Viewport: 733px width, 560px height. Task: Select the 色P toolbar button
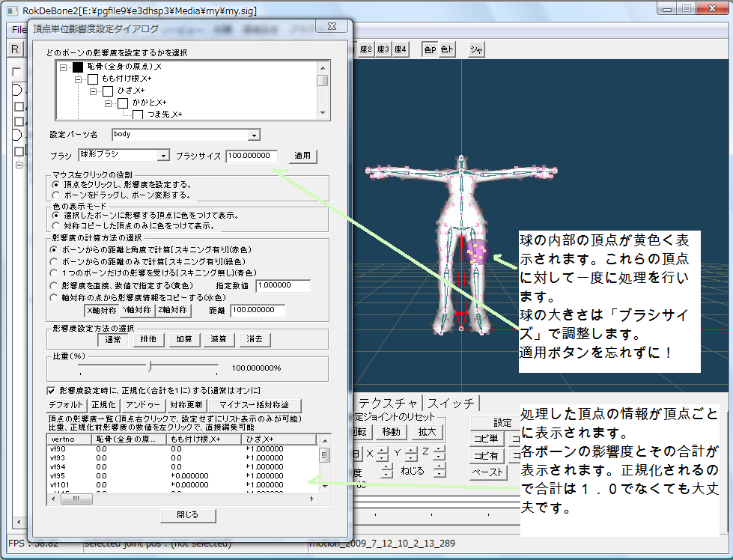coord(431,49)
